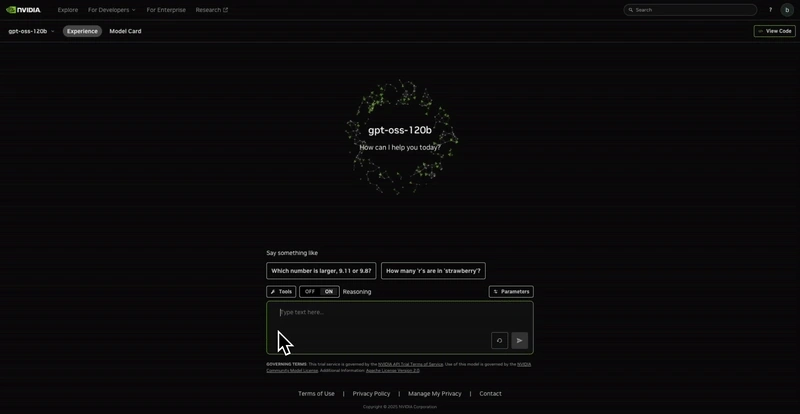The image size is (800, 414).
Task: Click the reset conversation icon
Action: coord(499,340)
